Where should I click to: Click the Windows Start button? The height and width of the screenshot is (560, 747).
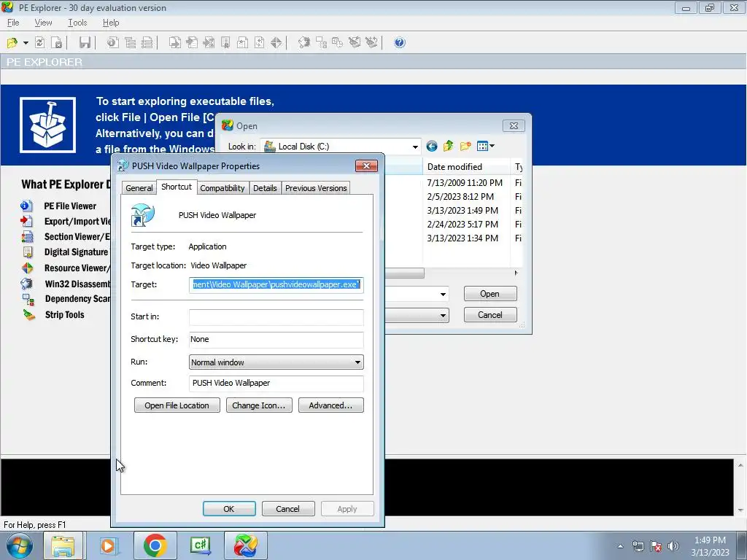pos(19,545)
